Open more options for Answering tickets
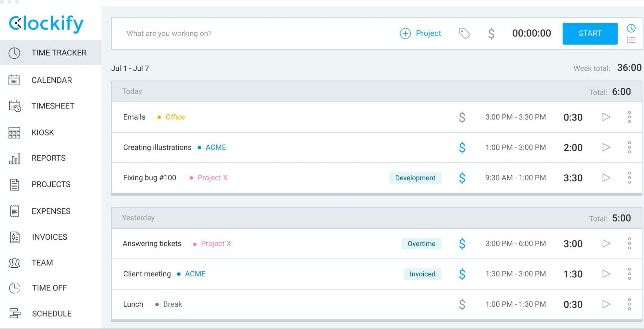Screen dimensions: 644x329 tap(629, 244)
